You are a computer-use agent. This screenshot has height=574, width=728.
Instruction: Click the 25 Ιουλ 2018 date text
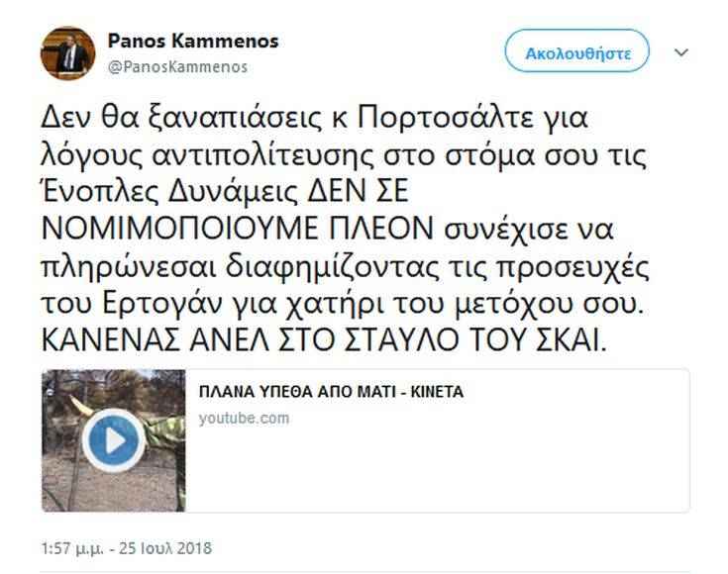point(165,548)
